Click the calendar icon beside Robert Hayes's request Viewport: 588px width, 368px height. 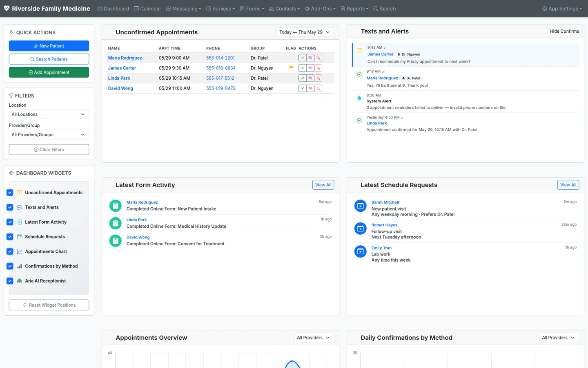pyautogui.click(x=361, y=229)
